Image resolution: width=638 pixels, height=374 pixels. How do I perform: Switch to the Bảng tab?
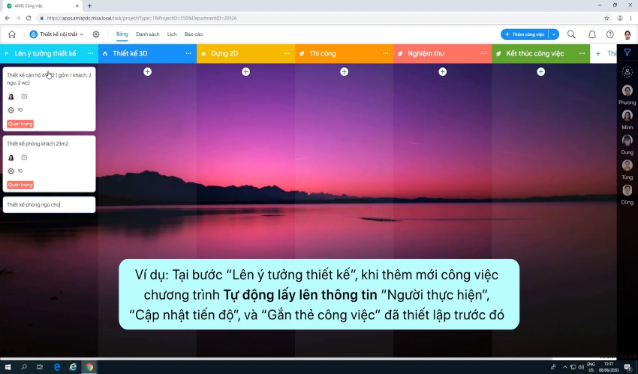point(122,34)
